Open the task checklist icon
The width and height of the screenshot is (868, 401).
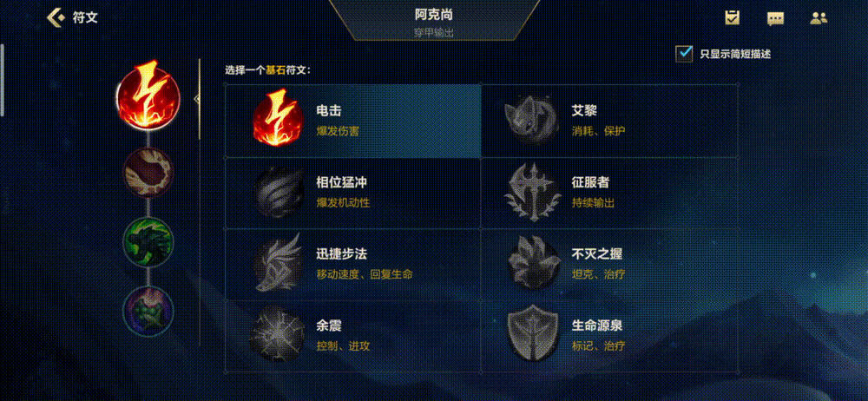point(732,17)
